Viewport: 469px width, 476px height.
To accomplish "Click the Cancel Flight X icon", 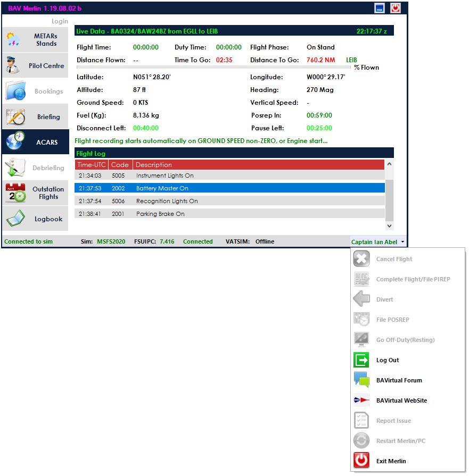I will tap(361, 258).
